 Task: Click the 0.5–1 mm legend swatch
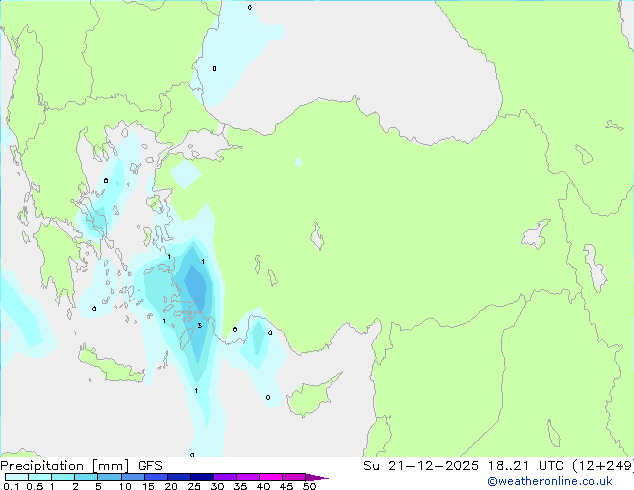click(40, 477)
